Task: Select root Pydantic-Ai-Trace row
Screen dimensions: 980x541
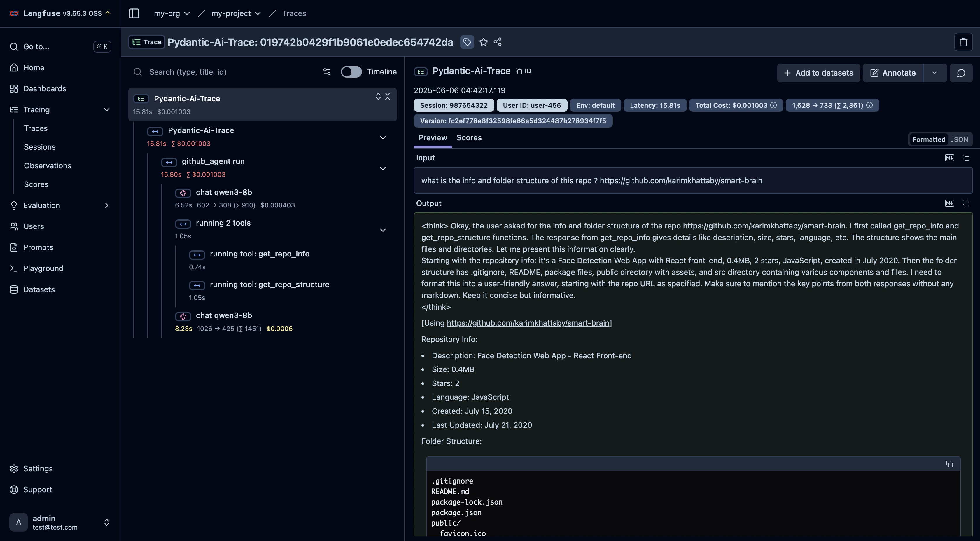Action: pyautogui.click(x=262, y=105)
